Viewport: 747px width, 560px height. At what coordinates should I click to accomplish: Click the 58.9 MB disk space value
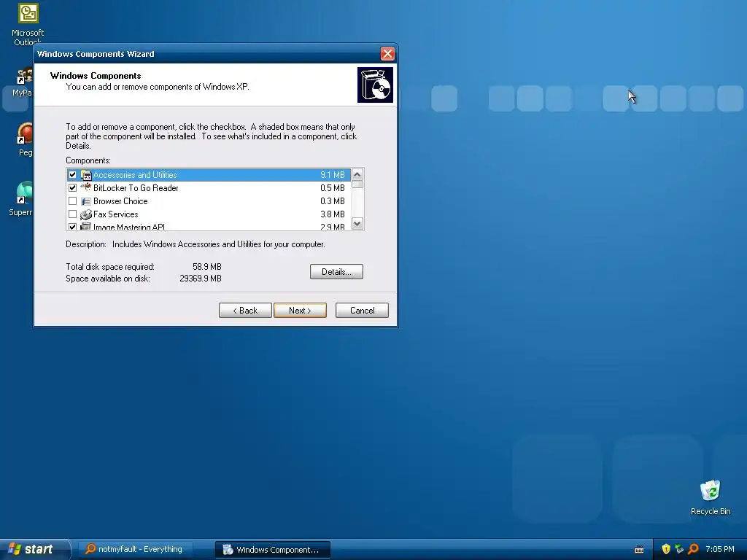tap(207, 267)
